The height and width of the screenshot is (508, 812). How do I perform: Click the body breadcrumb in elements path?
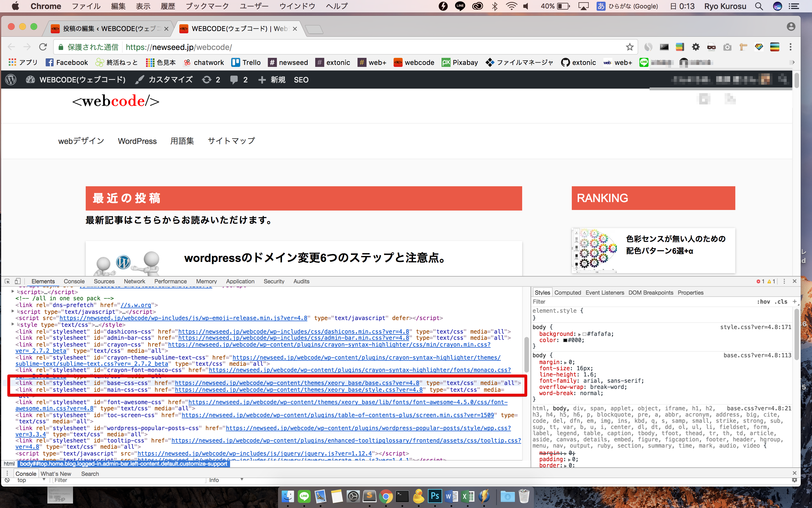click(123, 464)
